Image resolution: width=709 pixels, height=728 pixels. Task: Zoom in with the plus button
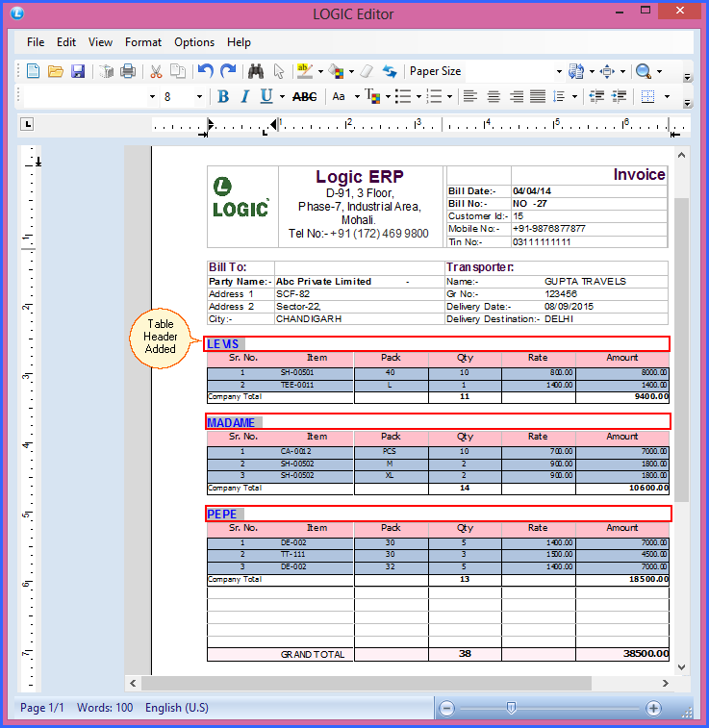coord(653,708)
